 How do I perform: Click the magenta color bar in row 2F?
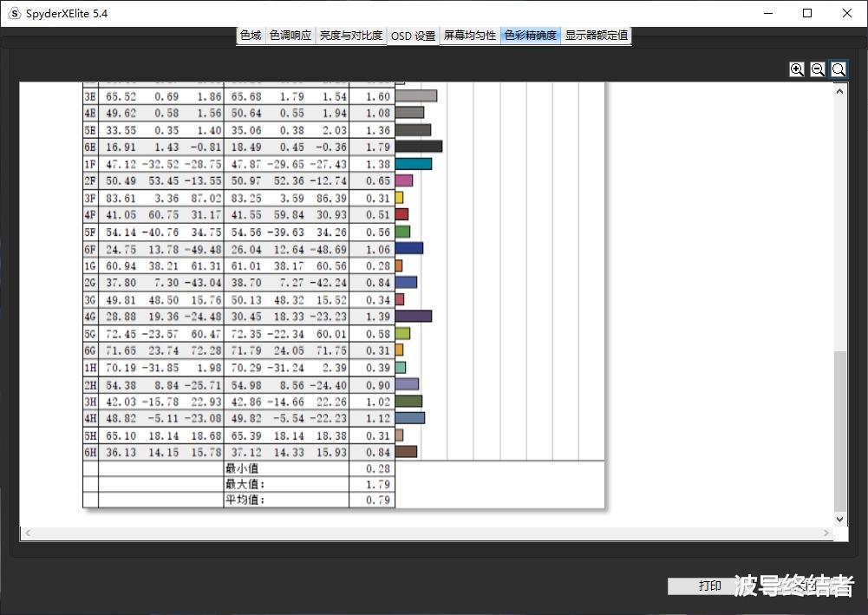tap(406, 180)
